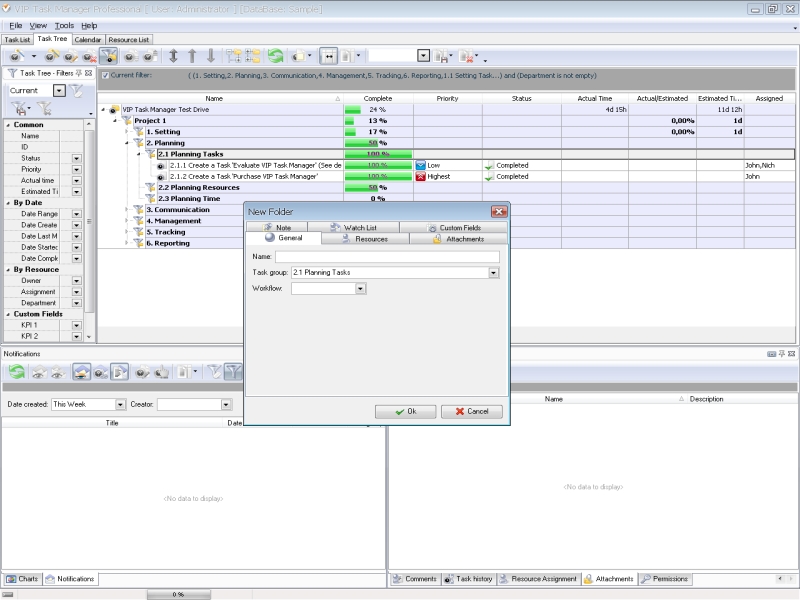Open the Status filter dropdown
The width and height of the screenshot is (800, 600).
[x=77, y=158]
